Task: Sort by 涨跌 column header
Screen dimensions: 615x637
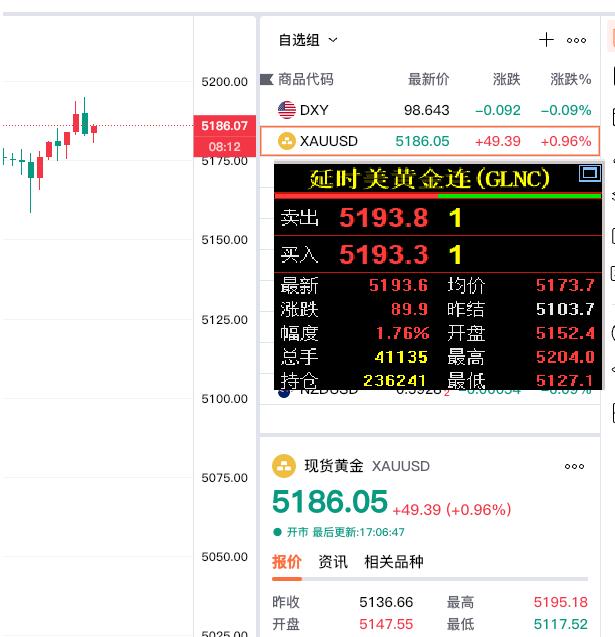Action: tap(507, 79)
